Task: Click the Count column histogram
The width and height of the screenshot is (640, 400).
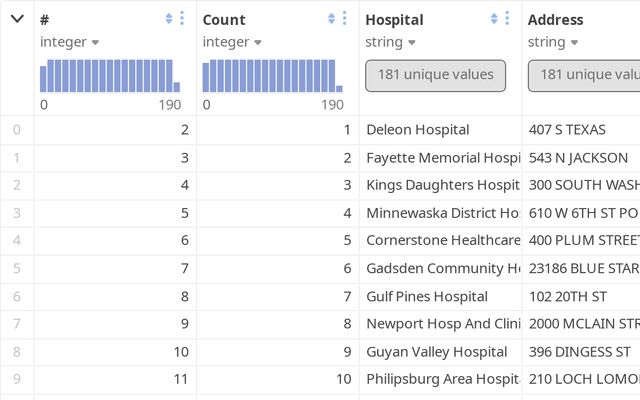Action: (273, 77)
